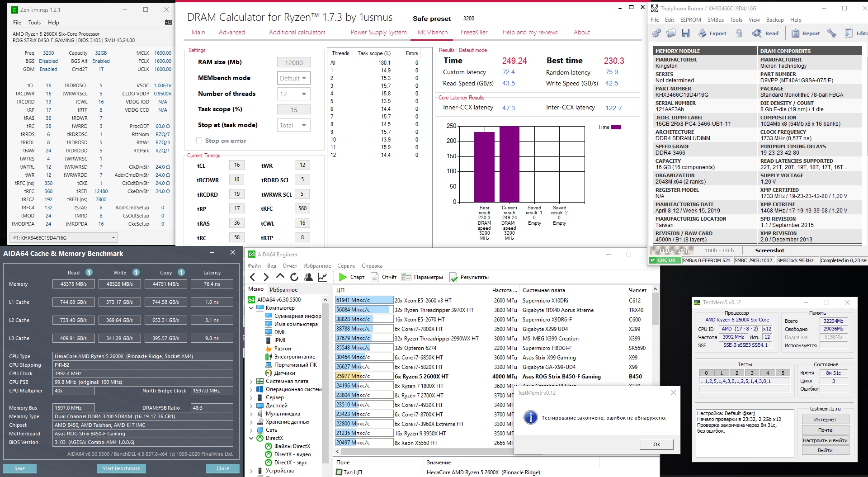Viewport: 868px width, 477px height.
Task: Click the padlock icon in Thaiphoon Burner
Action: pos(739,33)
